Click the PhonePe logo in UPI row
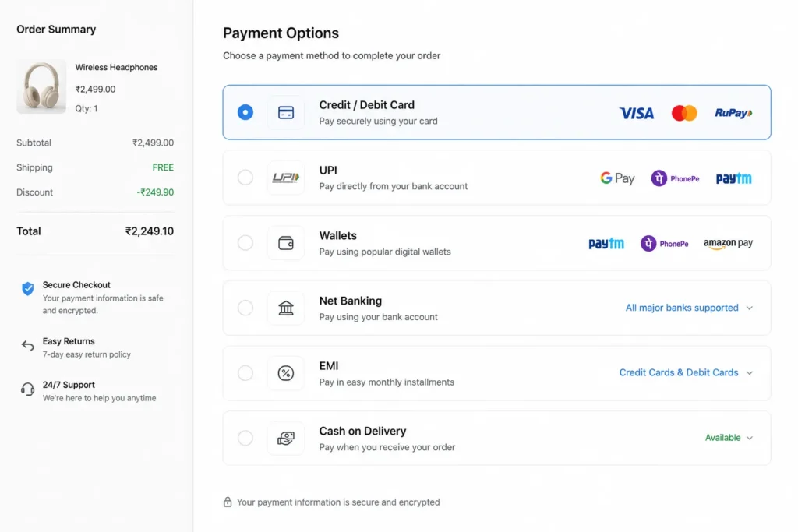 click(676, 178)
